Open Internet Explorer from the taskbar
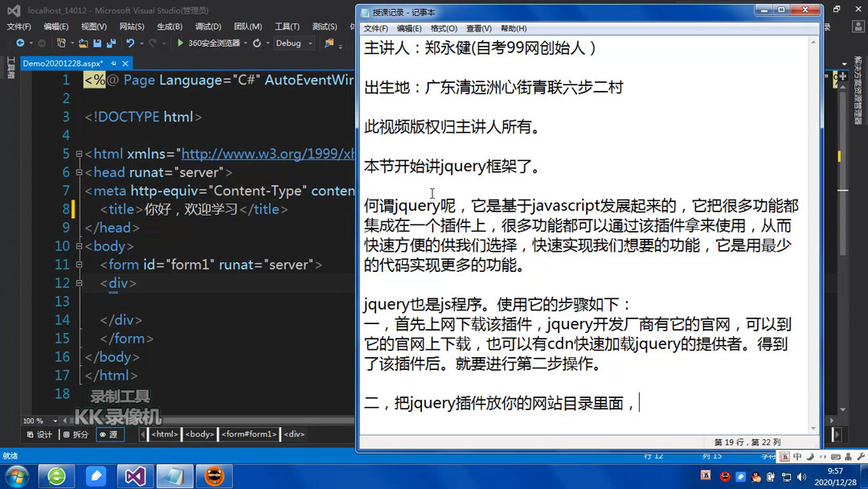 (55, 475)
